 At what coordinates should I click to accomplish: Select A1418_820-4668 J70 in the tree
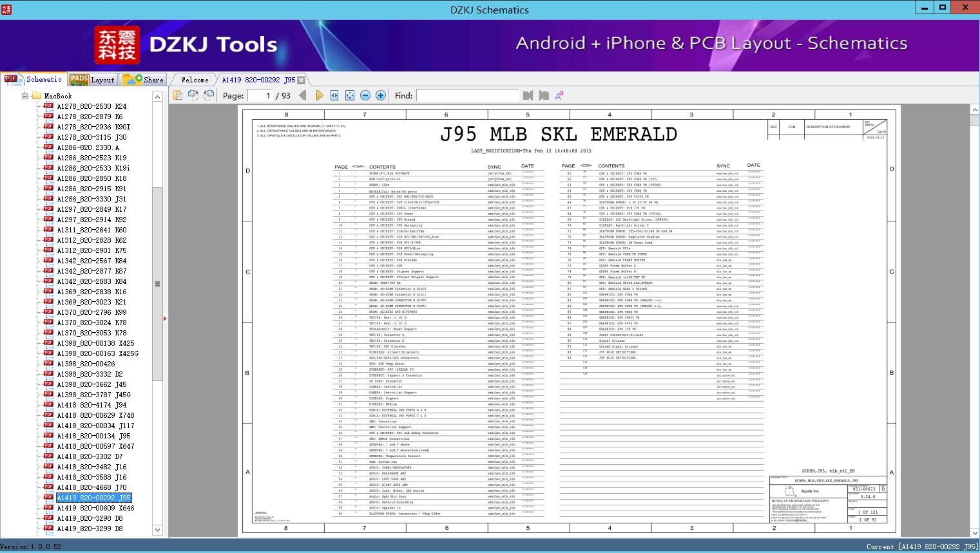tap(91, 487)
